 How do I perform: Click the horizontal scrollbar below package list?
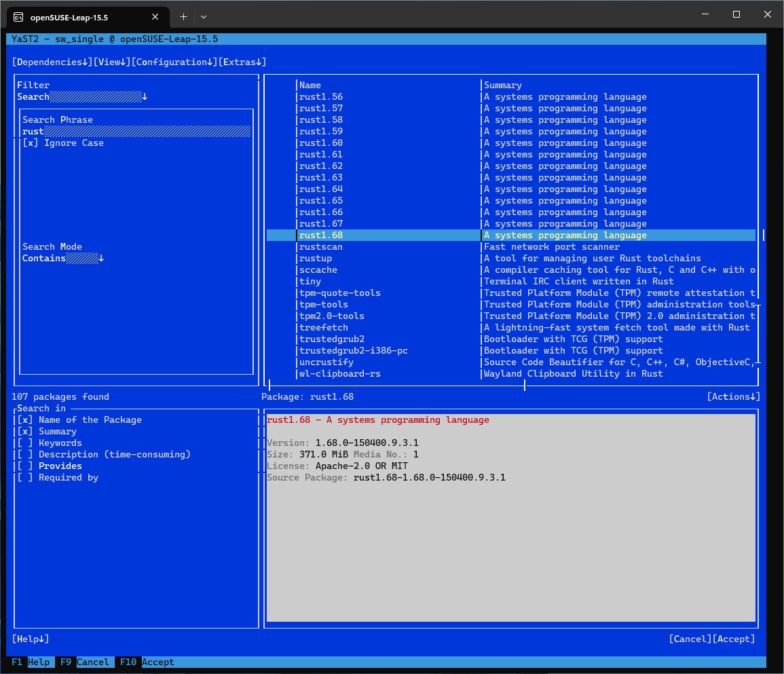tap(396, 386)
